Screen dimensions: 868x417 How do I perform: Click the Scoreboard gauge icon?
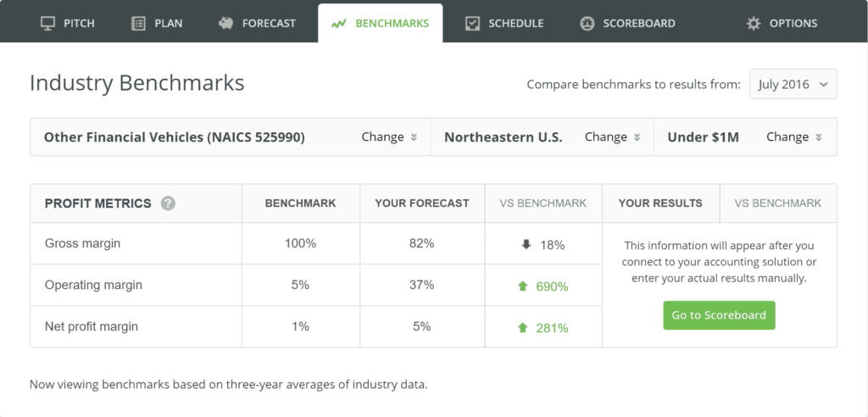pos(587,23)
